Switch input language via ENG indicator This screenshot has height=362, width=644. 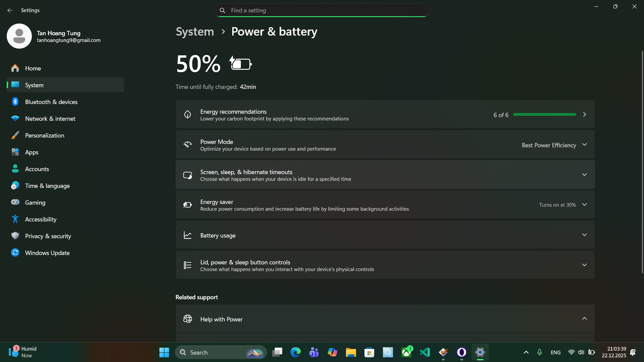[556, 352]
